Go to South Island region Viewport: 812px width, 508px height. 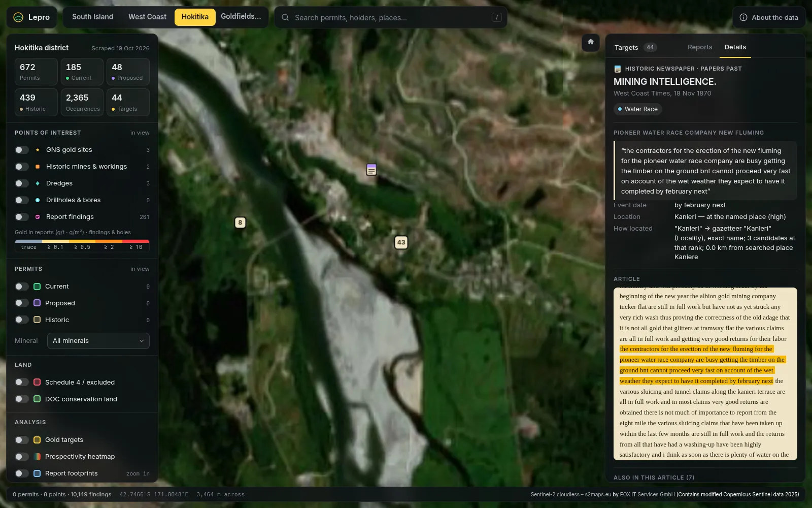(93, 17)
